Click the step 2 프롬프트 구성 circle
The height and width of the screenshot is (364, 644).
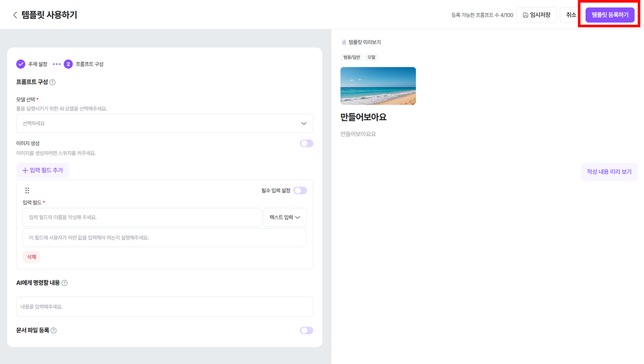point(68,64)
